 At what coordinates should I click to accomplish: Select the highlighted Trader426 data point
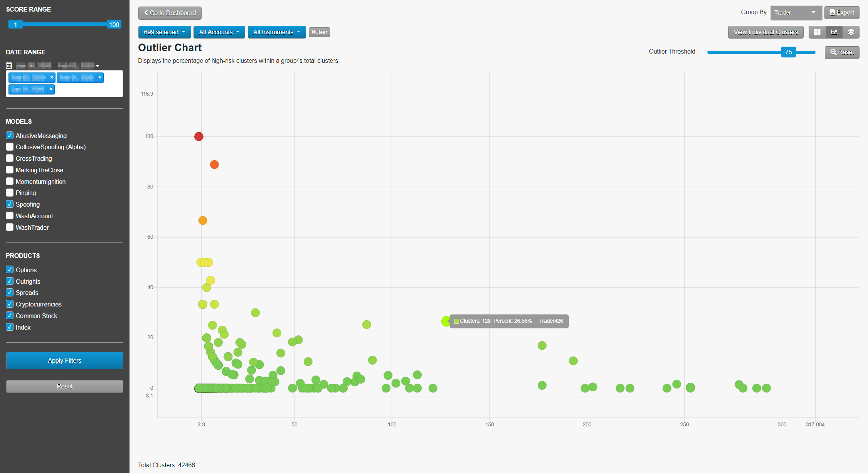[446, 321]
